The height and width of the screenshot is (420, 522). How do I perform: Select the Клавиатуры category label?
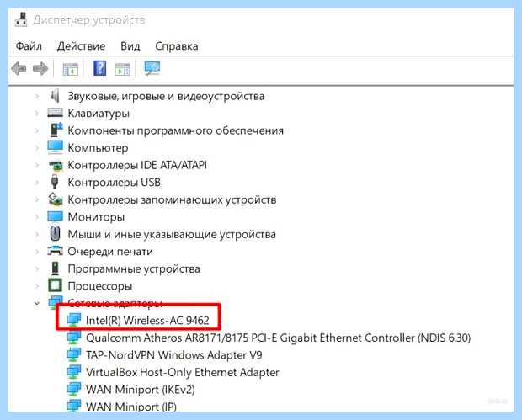tap(99, 114)
